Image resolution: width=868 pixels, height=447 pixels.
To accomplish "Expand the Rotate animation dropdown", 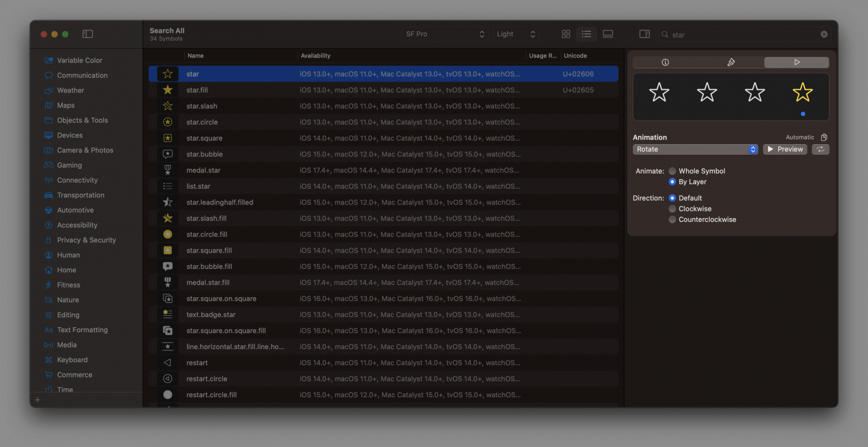I will 695,149.
